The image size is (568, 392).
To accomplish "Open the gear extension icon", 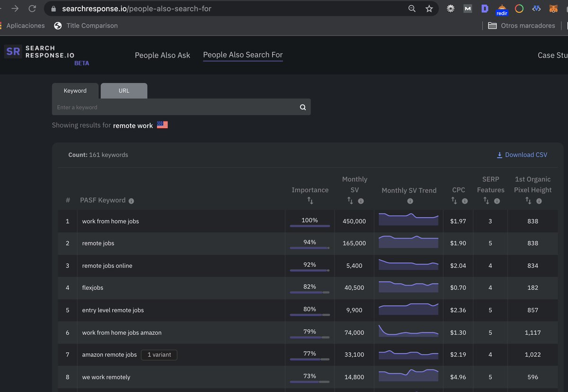I will point(451,9).
